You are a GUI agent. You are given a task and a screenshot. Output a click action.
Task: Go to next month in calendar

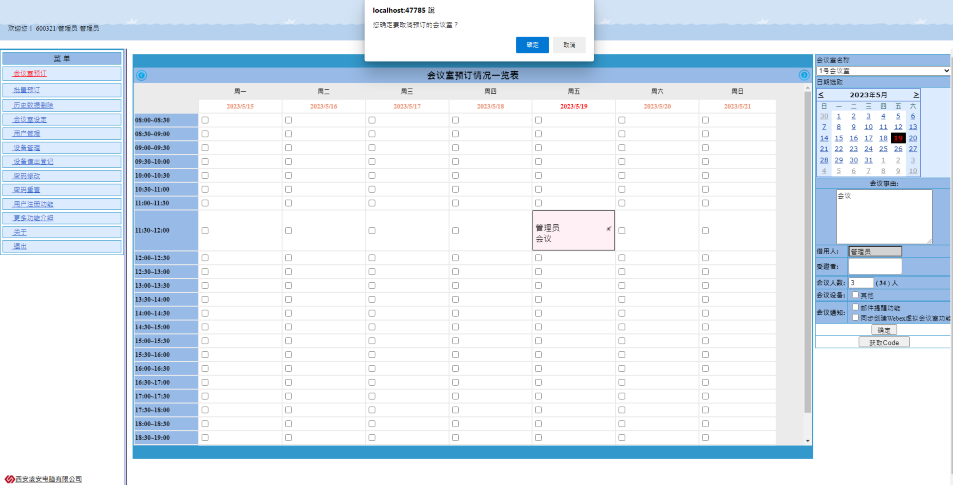click(916, 94)
